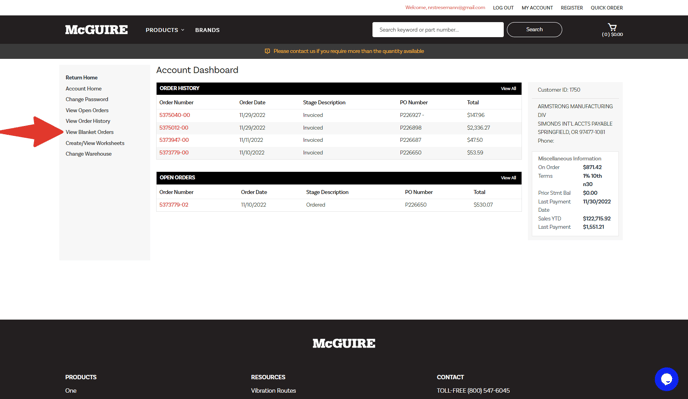The image size is (688, 399).
Task: Click the Search button
Action: coord(534,30)
